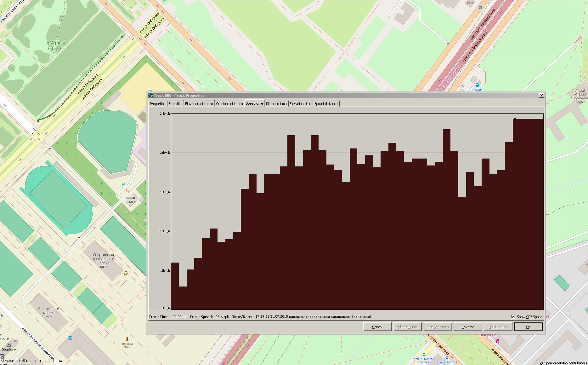Switch to the Properties tab
The height and width of the screenshot is (365, 588).
(157, 104)
